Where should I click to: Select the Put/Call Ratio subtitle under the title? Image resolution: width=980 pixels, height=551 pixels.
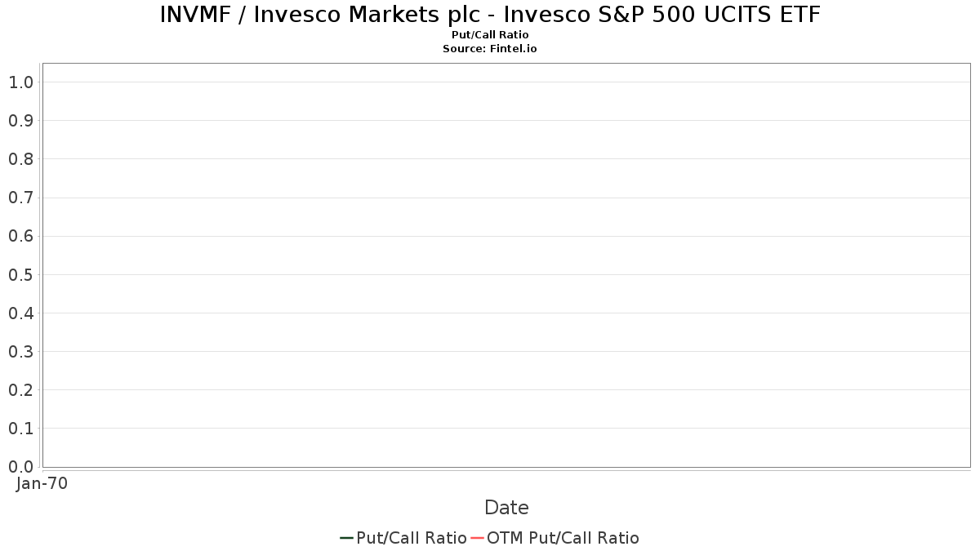click(490, 35)
